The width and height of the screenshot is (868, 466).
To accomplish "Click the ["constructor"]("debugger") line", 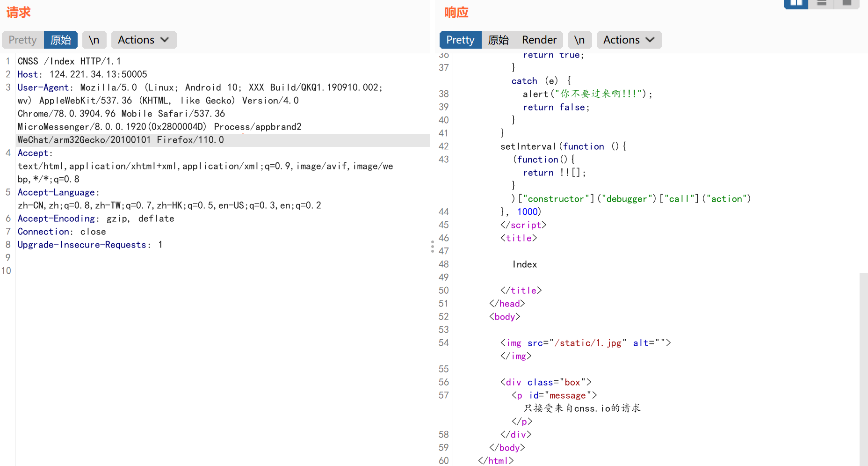I will (631, 199).
